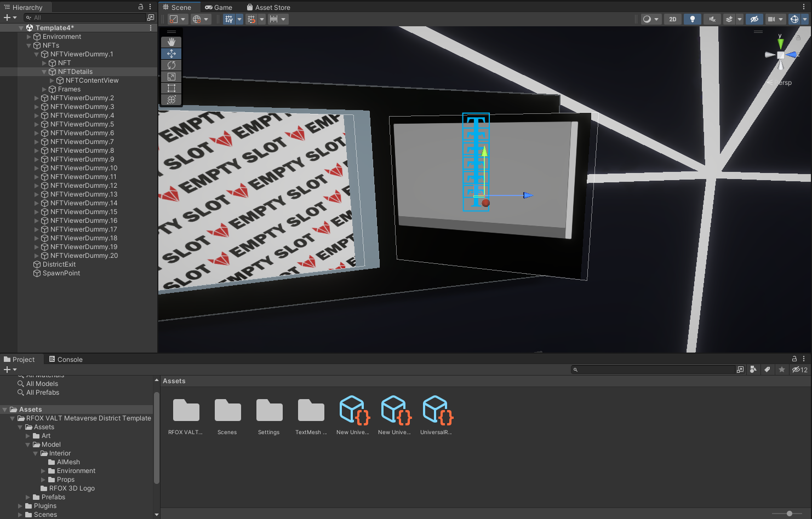Open the draw mode shading dropdown
Screen dimensions: 812x519
point(651,19)
